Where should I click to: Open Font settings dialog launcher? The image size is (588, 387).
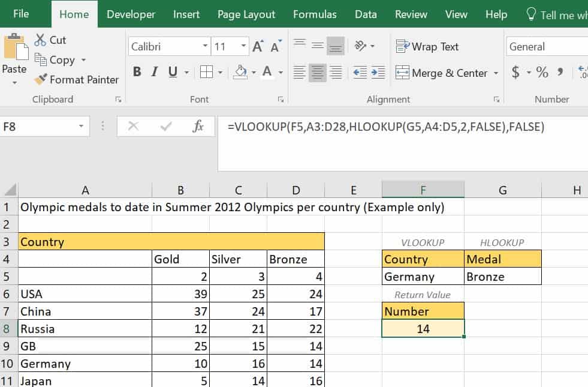[x=281, y=100]
